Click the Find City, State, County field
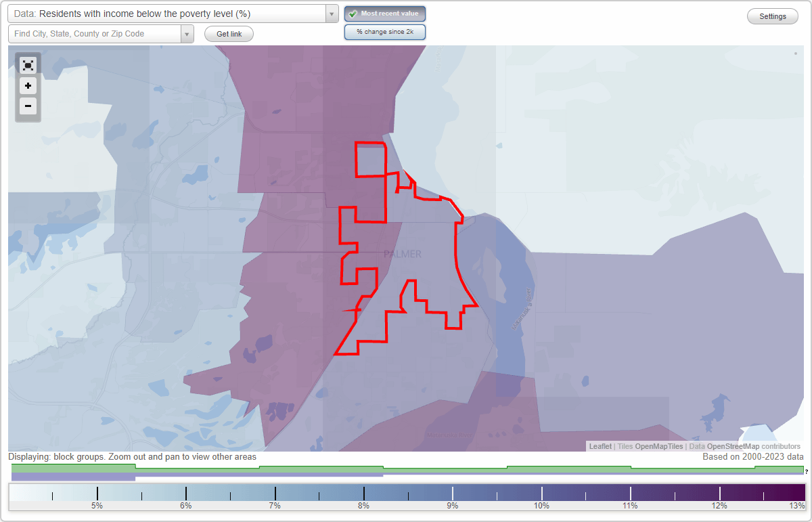Image resolution: width=812 pixels, height=522 pixels. (95, 34)
